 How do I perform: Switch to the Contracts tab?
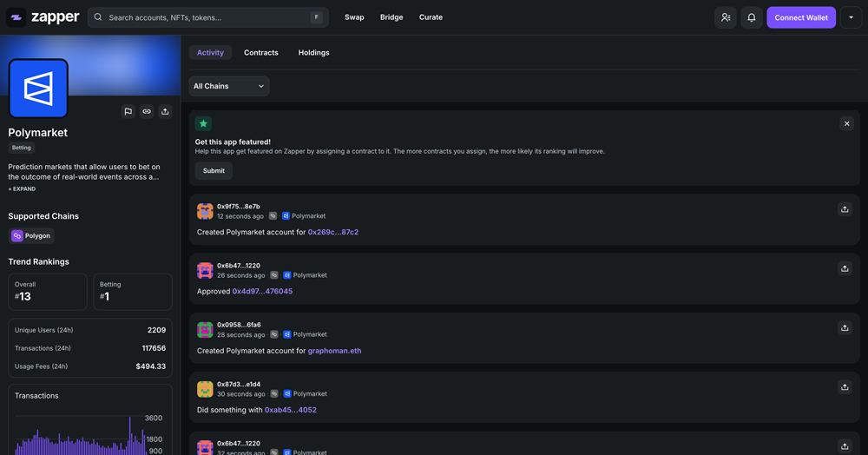pyautogui.click(x=261, y=53)
